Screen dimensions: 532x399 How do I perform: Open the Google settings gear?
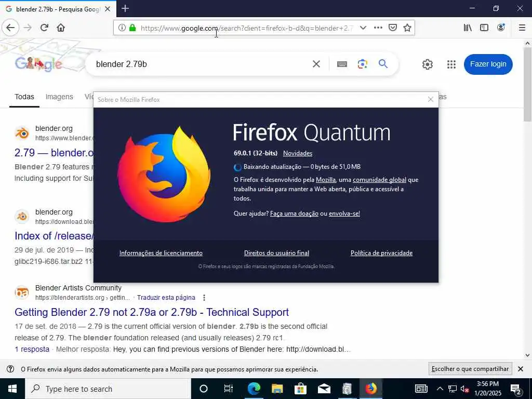428,64
